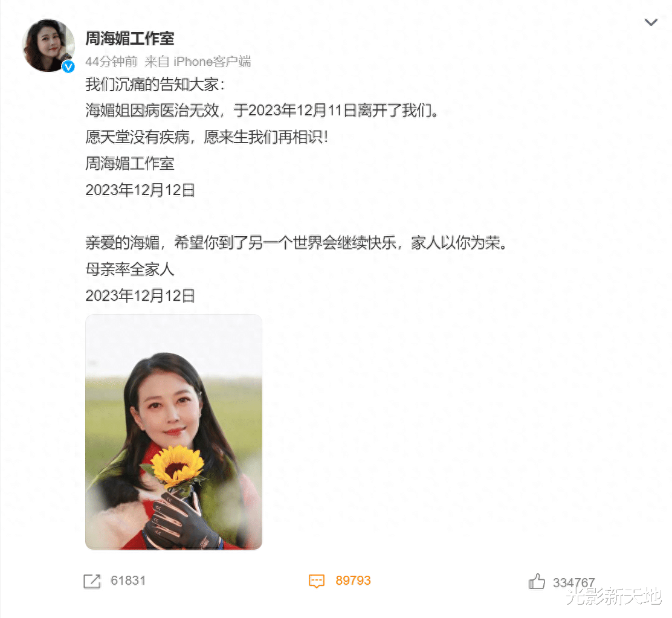Open the 周海媚工作室 account name link
Screen dimensions: 672x618
(x=130, y=38)
